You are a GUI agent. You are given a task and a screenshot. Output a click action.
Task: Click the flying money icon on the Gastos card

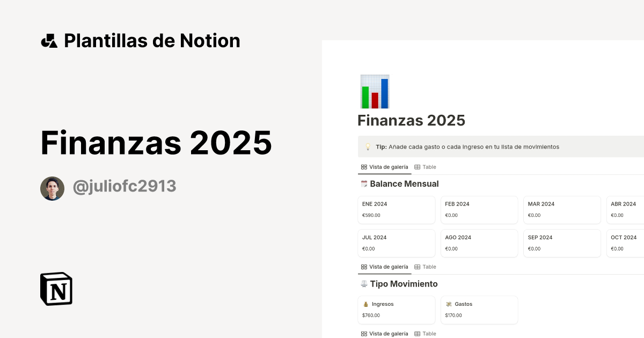pos(448,304)
